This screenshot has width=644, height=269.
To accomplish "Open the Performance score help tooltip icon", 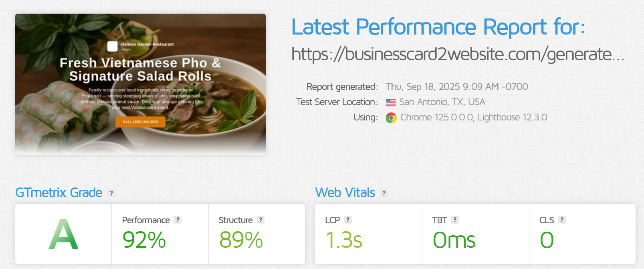I will (x=178, y=220).
